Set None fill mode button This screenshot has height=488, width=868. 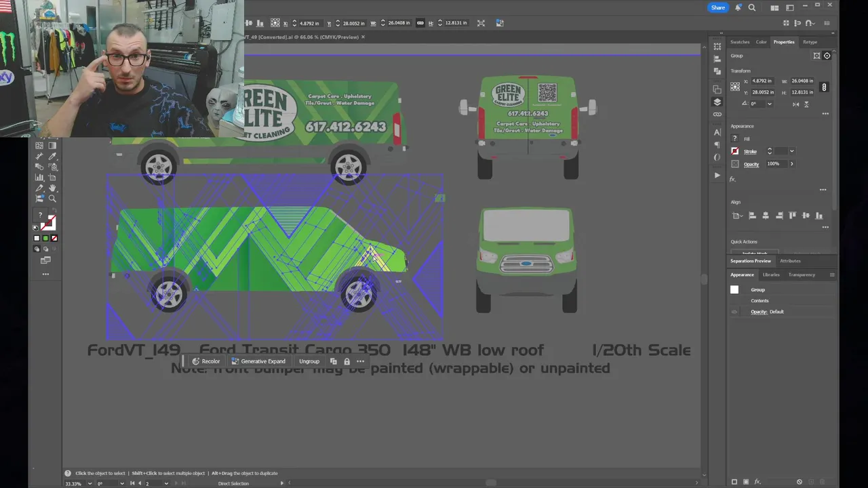pyautogui.click(x=54, y=238)
